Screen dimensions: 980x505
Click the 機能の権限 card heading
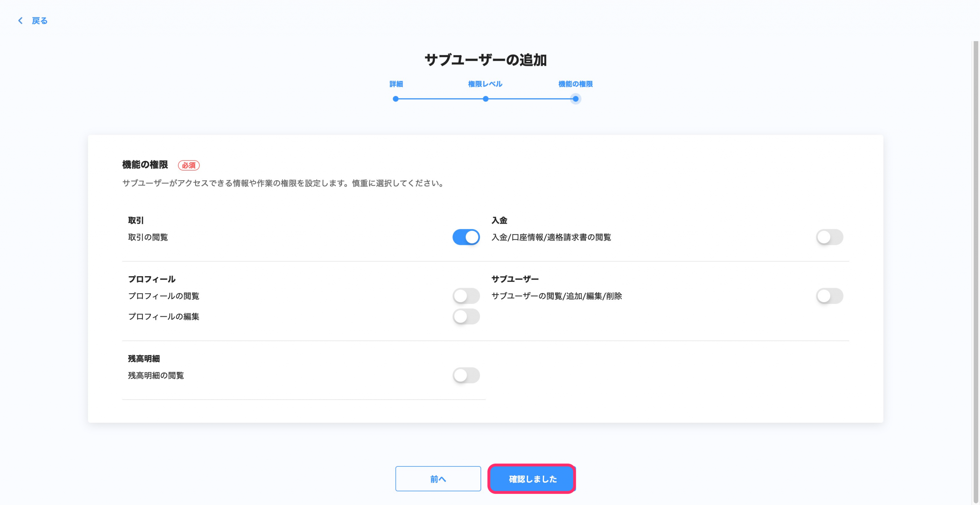point(145,165)
